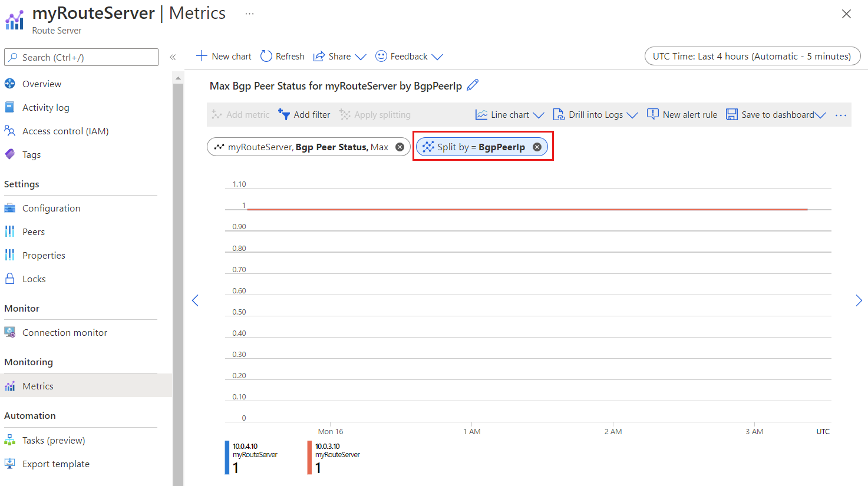Image resolution: width=868 pixels, height=486 pixels.
Task: Change the UTC Time Last 4 hours range
Action: tap(753, 56)
